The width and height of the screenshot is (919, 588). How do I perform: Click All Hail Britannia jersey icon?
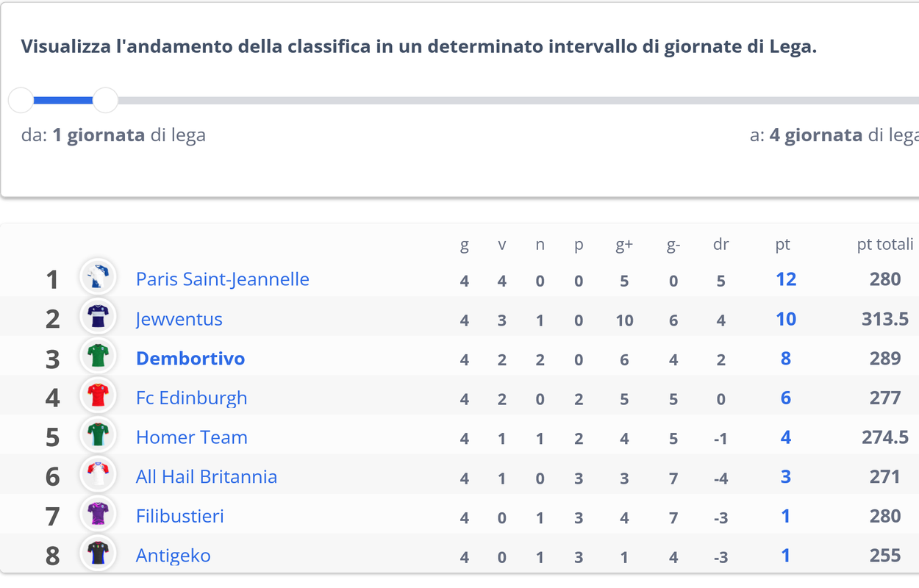(98, 474)
